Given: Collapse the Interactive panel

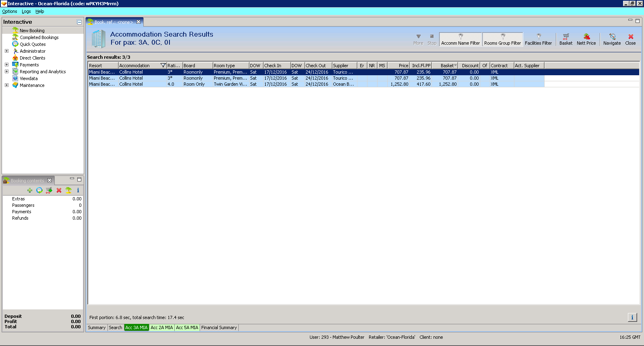Looking at the screenshot, I should [79, 22].
